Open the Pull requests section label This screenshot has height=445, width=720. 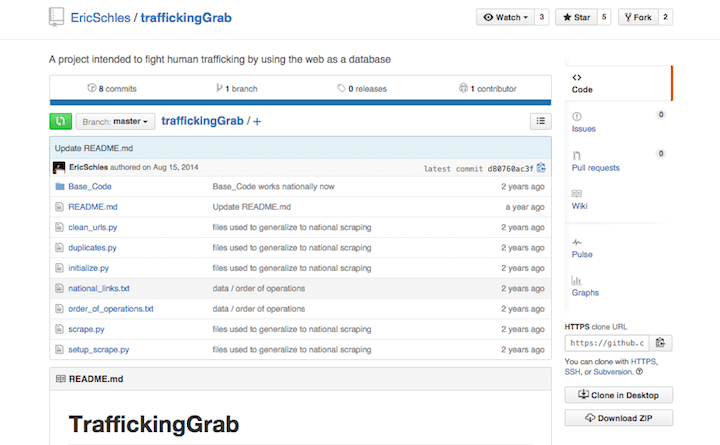[x=596, y=168]
